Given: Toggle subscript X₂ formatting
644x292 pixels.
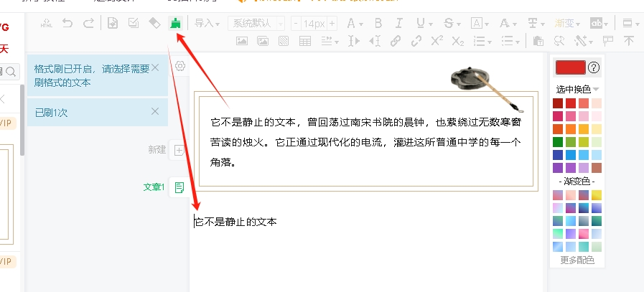Looking at the screenshot, I should point(457,41).
